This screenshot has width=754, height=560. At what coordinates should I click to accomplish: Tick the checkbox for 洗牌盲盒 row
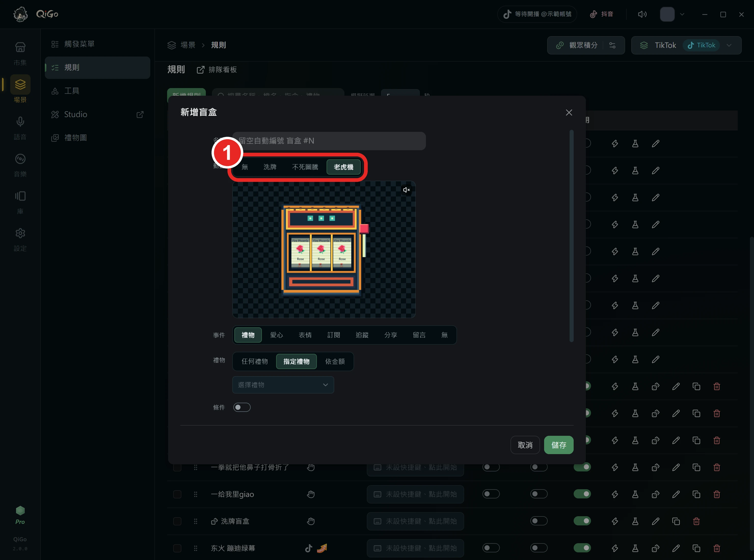coord(177,521)
